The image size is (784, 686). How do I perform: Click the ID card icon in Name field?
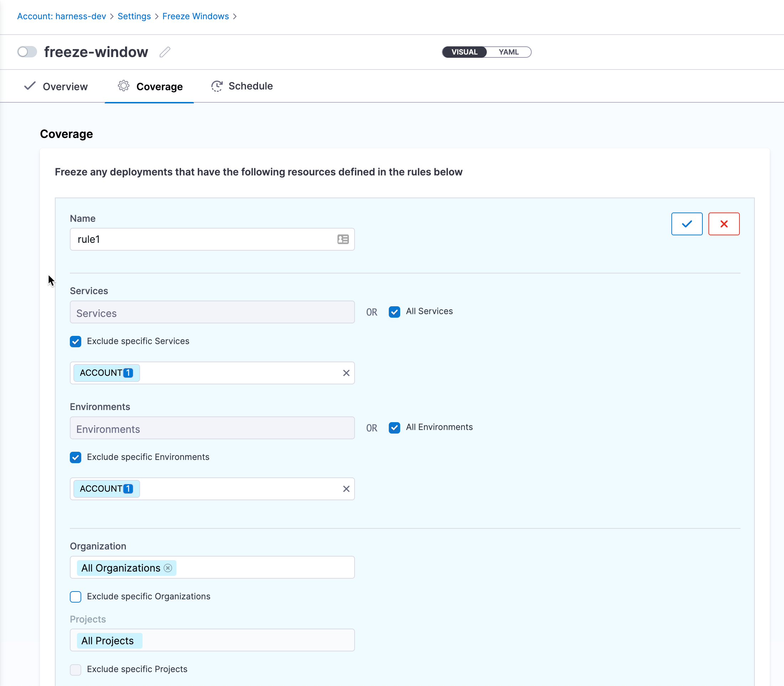343,240
